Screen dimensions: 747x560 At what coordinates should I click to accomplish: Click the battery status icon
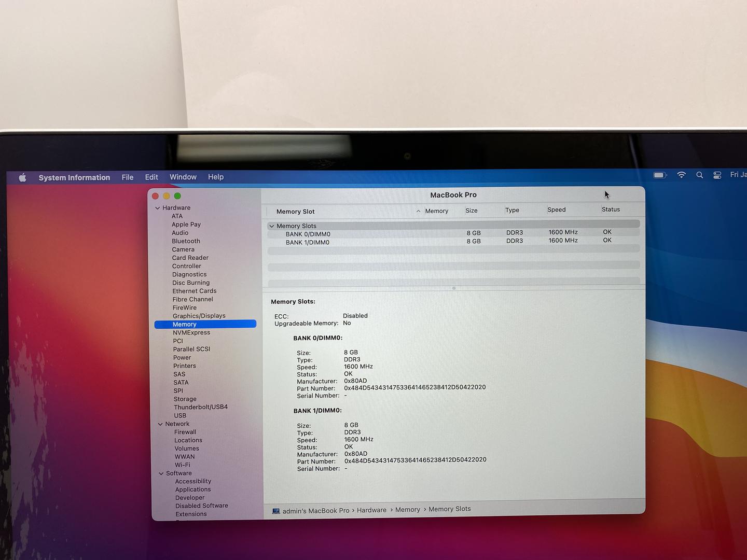[x=660, y=175]
